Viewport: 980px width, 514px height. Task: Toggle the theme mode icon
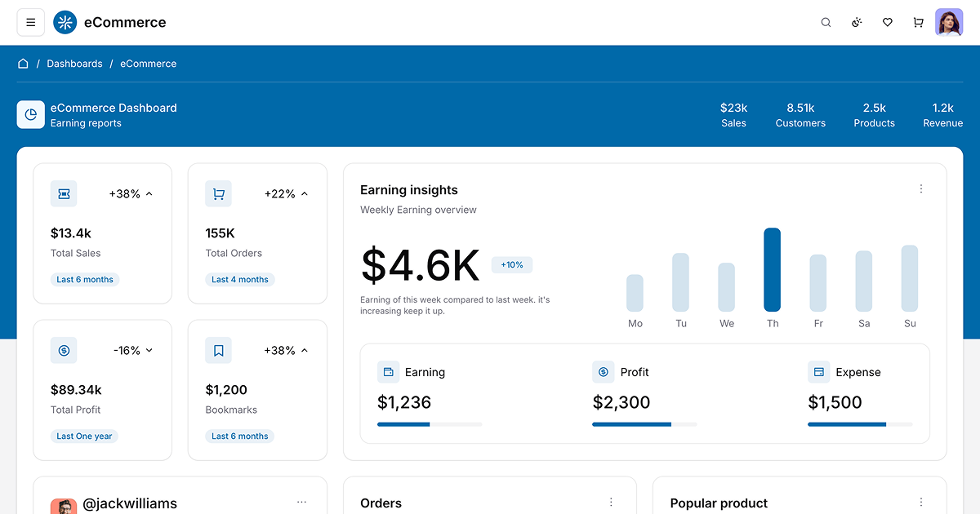point(857,23)
